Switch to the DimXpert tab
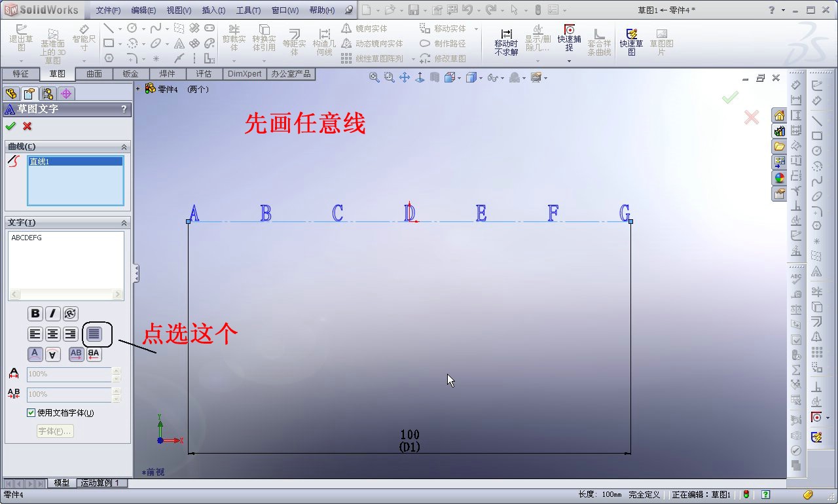Screen dimensions: 838x504 (x=244, y=74)
